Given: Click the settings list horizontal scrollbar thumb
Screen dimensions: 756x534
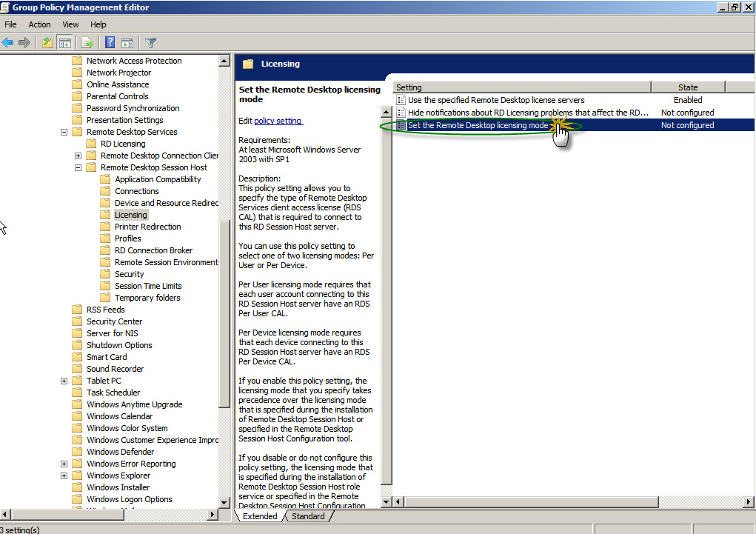Looking at the screenshot, I should point(532,502).
